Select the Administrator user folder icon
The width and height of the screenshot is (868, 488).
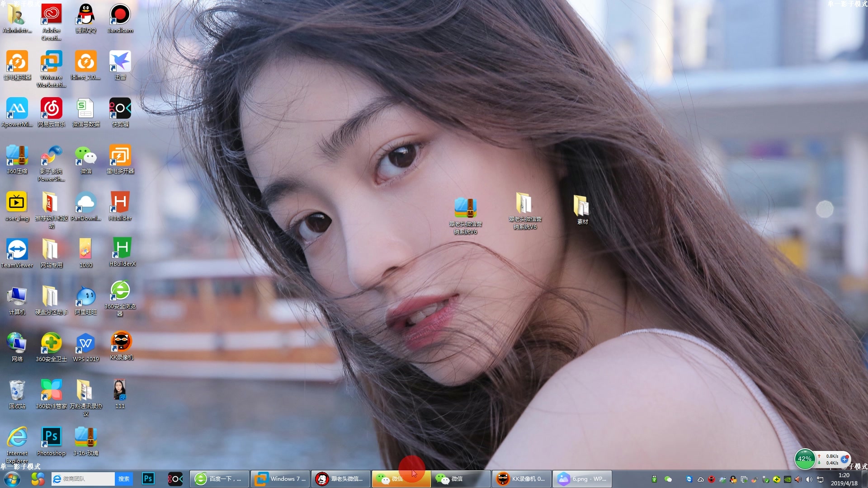click(17, 19)
